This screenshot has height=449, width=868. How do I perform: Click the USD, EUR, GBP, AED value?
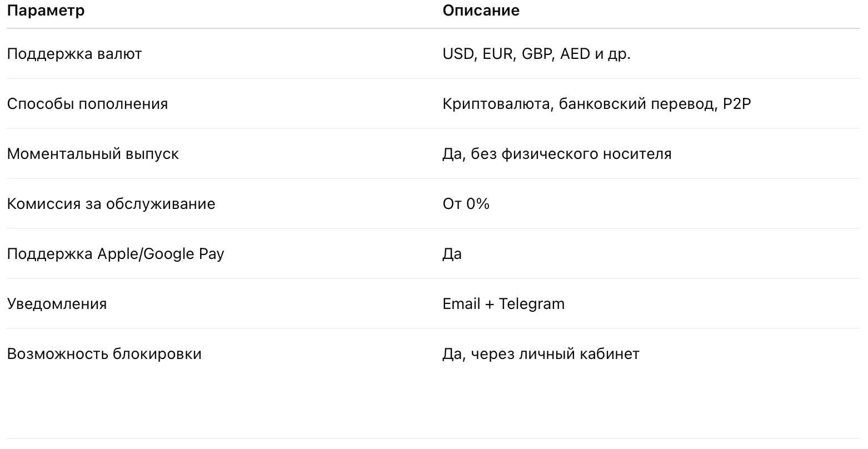coord(536,54)
